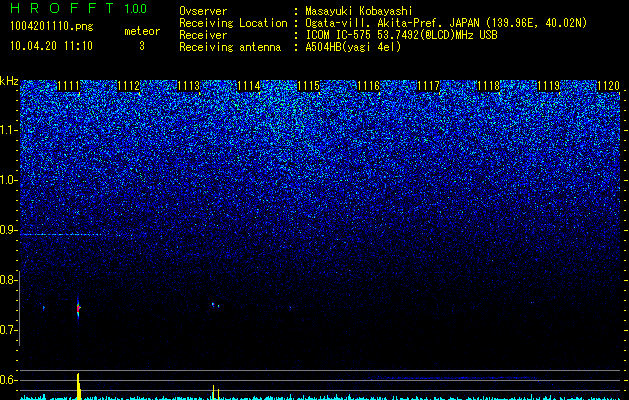Click the horizontal carrier line at 0.9 kHz

coord(60,234)
